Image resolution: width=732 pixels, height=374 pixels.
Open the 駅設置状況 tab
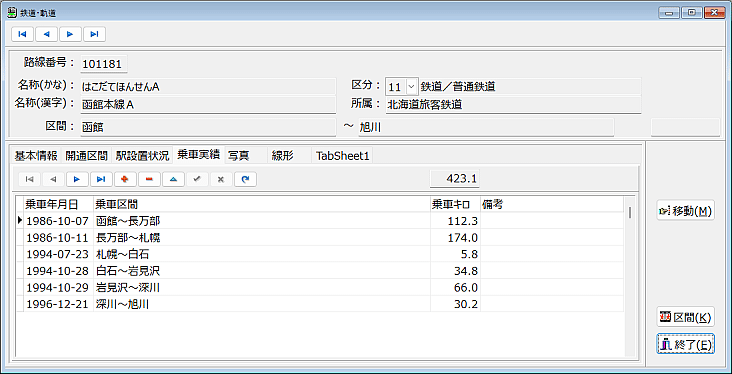[142, 156]
